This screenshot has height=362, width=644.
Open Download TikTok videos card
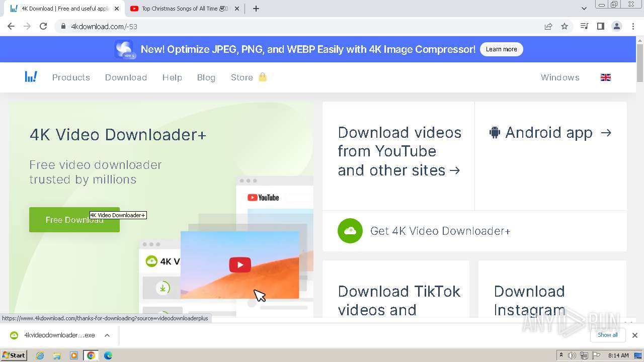point(396,289)
